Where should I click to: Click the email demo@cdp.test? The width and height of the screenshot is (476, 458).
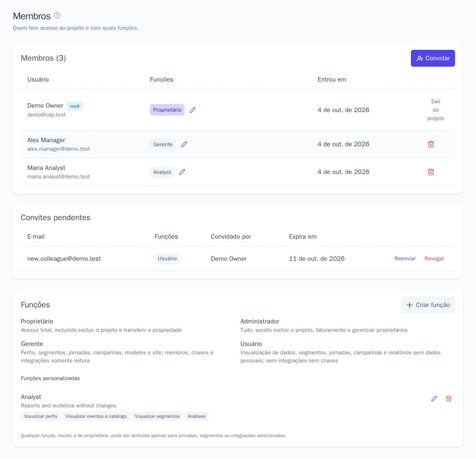(47, 115)
